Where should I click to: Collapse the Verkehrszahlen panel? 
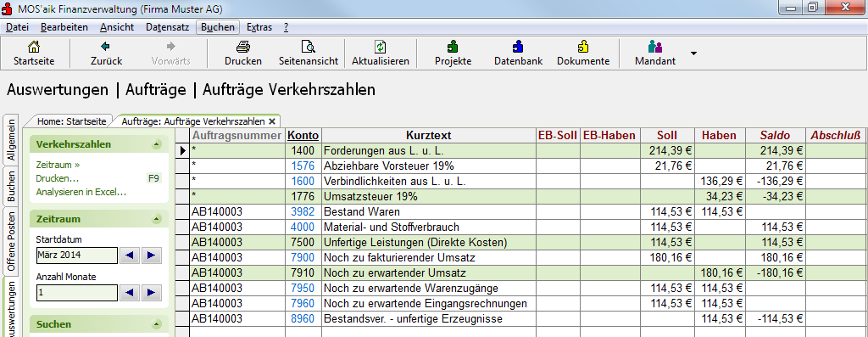[x=157, y=144]
